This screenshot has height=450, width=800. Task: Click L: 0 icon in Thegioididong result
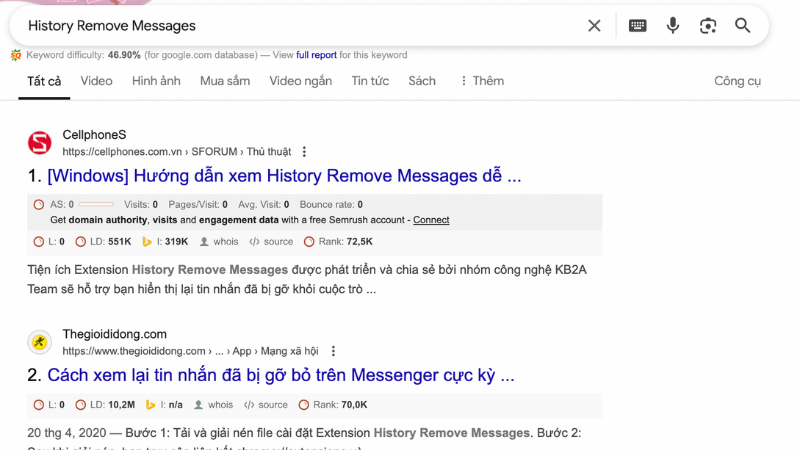(x=39, y=405)
